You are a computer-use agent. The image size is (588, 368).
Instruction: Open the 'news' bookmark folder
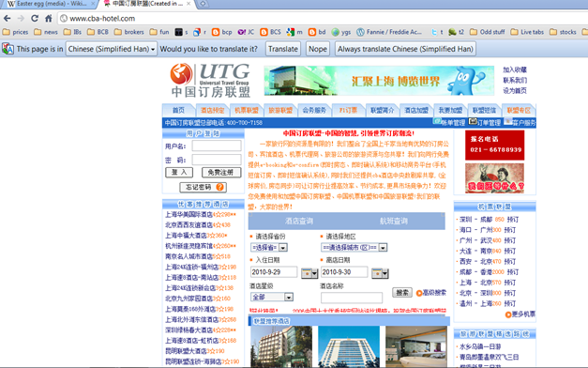pos(46,32)
